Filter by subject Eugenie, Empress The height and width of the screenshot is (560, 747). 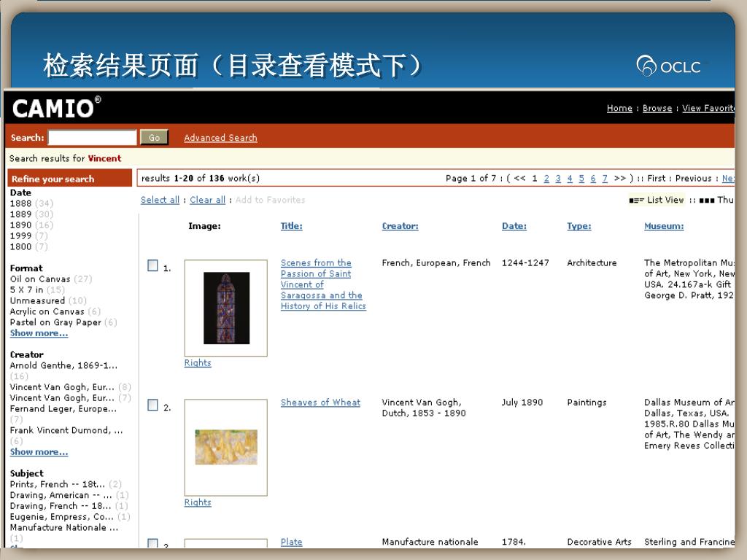pos(70,517)
